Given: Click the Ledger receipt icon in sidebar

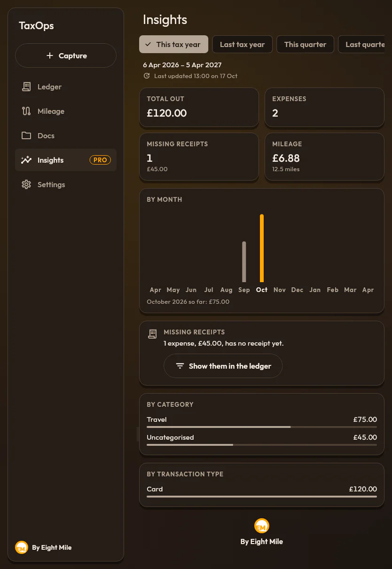Looking at the screenshot, I should (x=26, y=87).
